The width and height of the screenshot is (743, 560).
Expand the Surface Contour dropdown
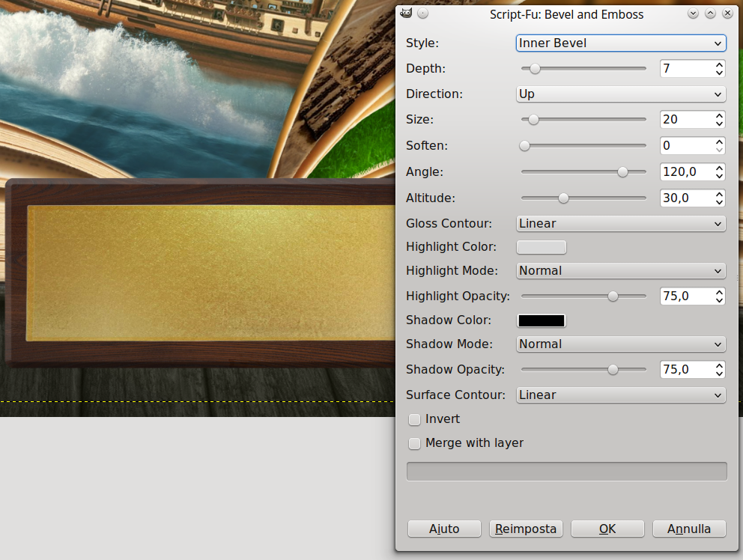[621, 395]
